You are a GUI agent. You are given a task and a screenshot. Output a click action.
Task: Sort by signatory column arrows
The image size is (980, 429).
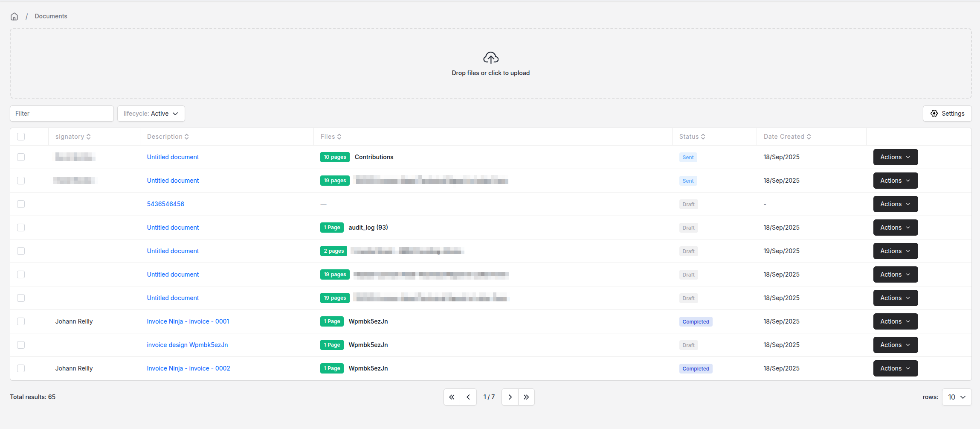[x=89, y=137]
